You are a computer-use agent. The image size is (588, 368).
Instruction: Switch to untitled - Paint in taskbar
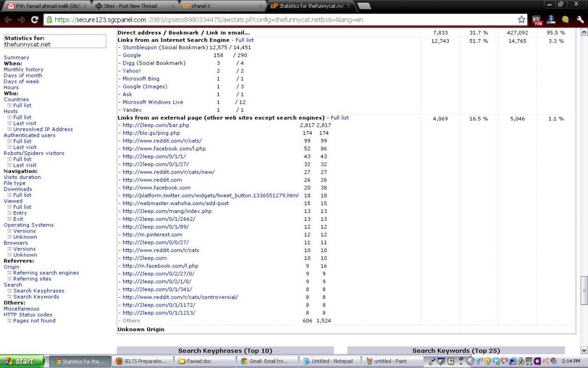point(393,361)
